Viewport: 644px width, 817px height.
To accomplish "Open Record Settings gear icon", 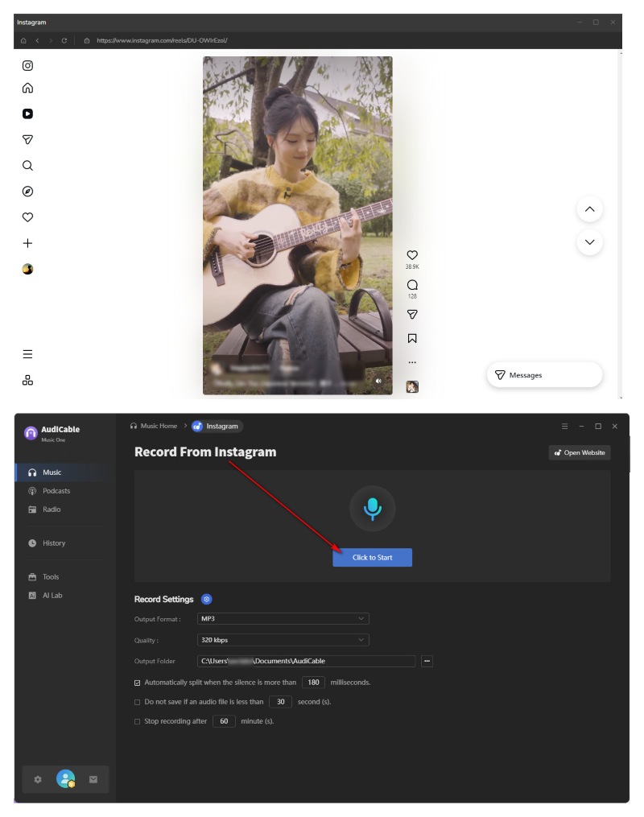I will pos(207,600).
